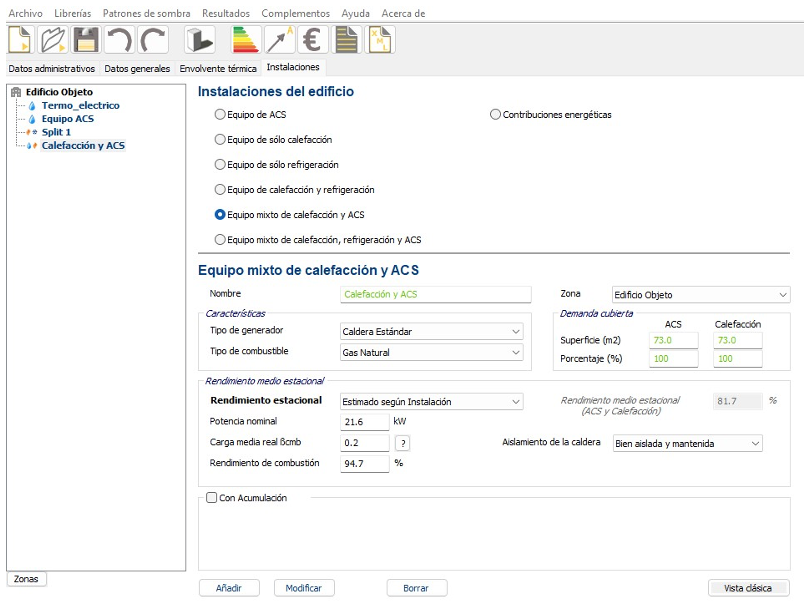Open the Aislamiento de la caldera dropdown

tap(687, 443)
